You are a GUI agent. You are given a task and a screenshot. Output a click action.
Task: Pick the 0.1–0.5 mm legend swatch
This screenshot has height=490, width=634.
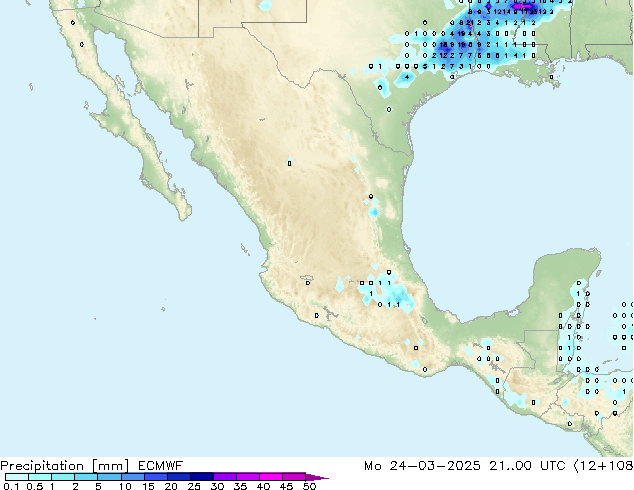(17, 477)
